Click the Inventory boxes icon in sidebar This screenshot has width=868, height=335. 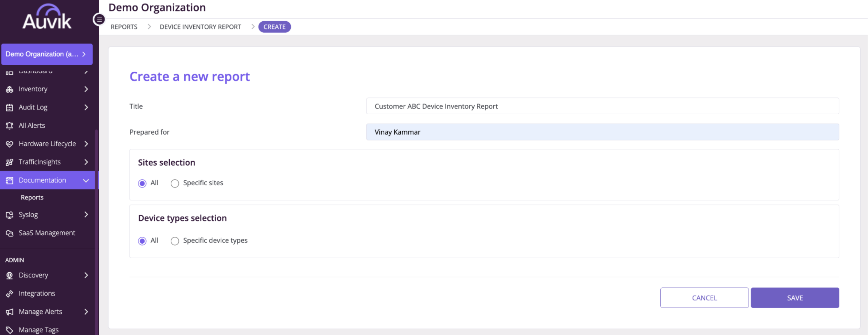pos(9,89)
